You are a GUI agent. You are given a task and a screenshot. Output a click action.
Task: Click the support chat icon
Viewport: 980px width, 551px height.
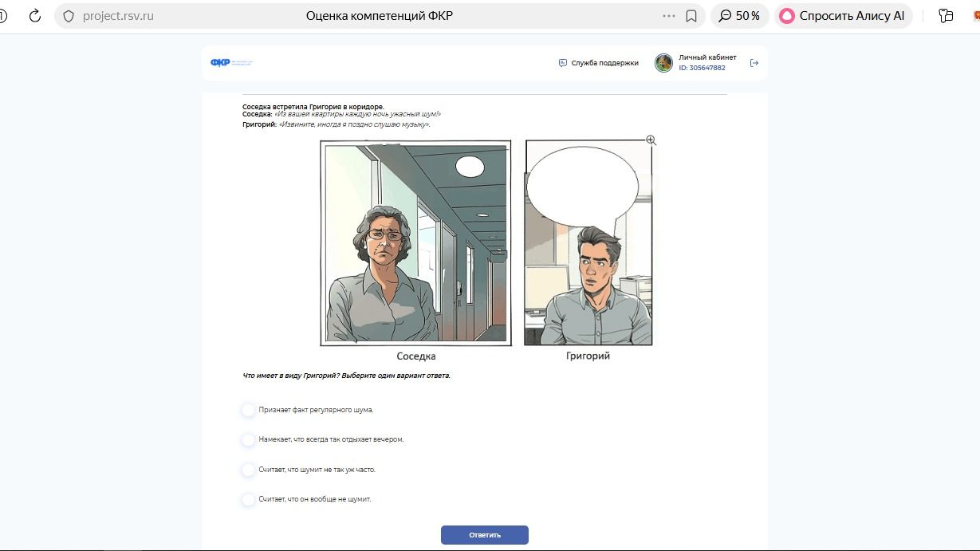(563, 63)
